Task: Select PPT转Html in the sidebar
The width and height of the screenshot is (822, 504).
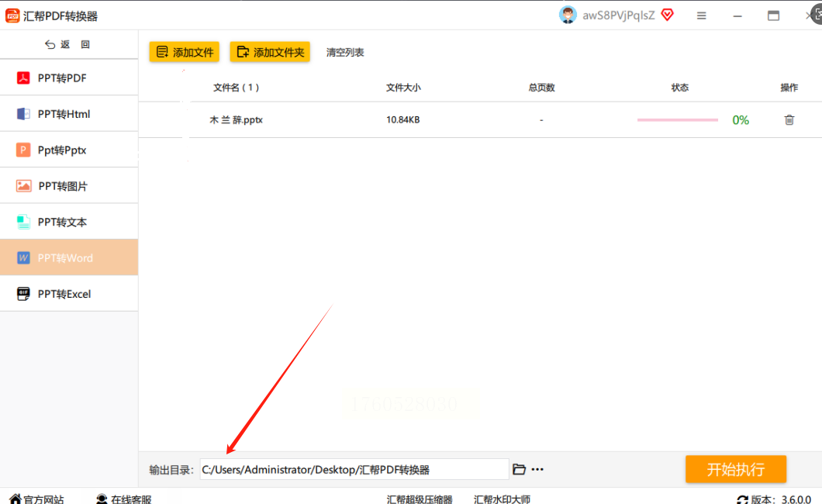Action: coord(69,114)
